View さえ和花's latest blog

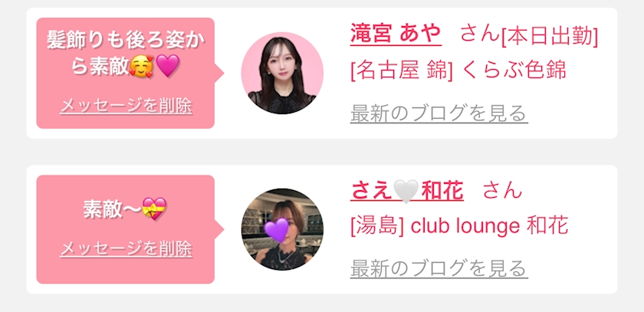[x=439, y=268]
